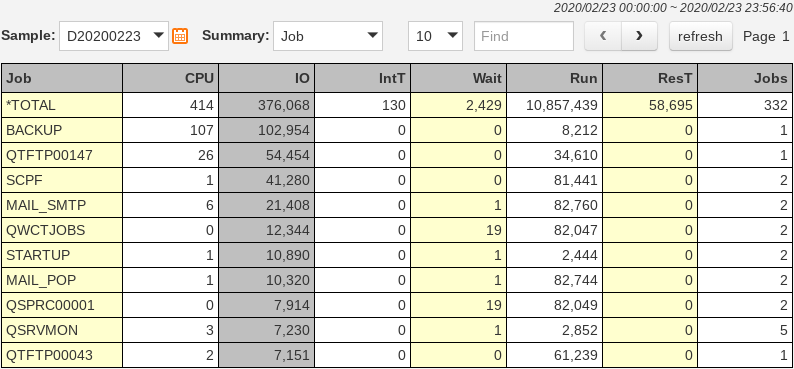Select the QSRVMON job name

[42, 330]
